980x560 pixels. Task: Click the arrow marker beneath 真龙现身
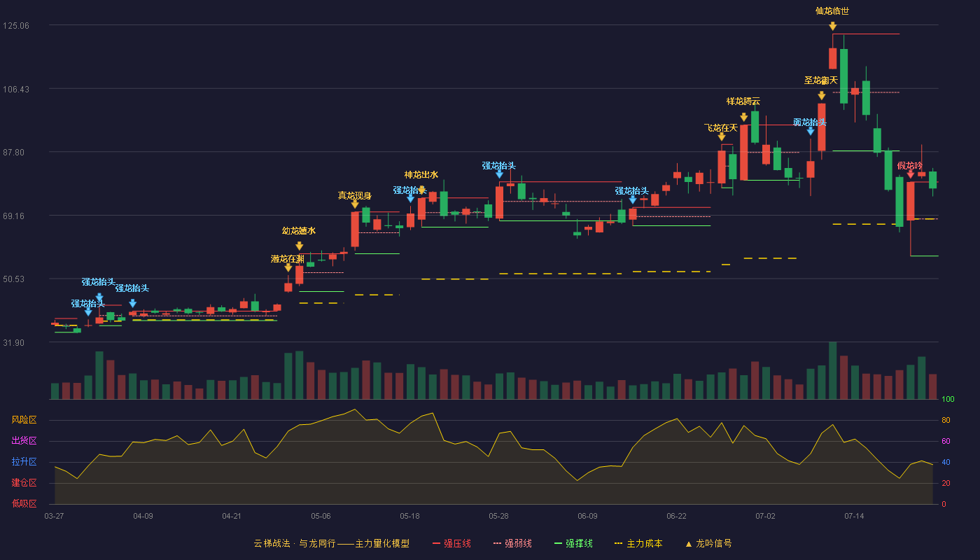(x=355, y=204)
